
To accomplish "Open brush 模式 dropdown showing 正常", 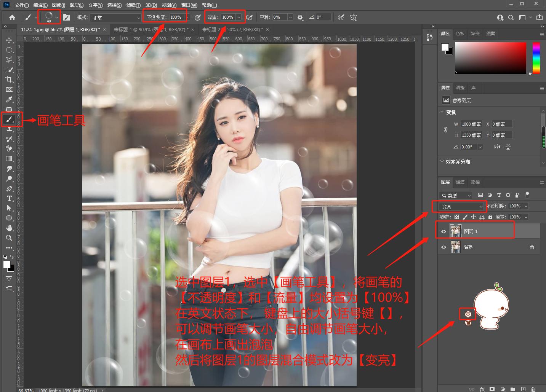I will click(116, 18).
